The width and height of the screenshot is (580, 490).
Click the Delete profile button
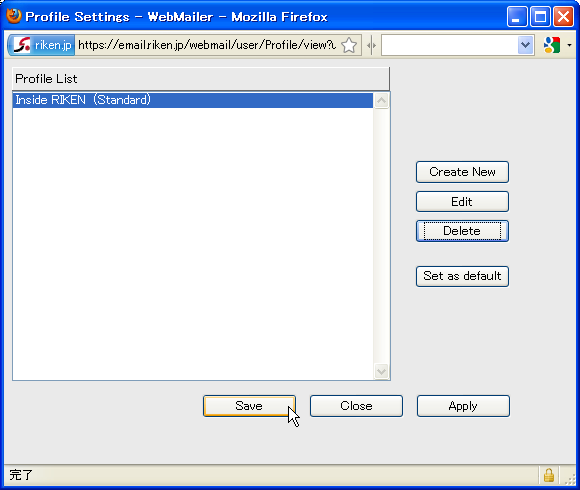click(x=462, y=231)
